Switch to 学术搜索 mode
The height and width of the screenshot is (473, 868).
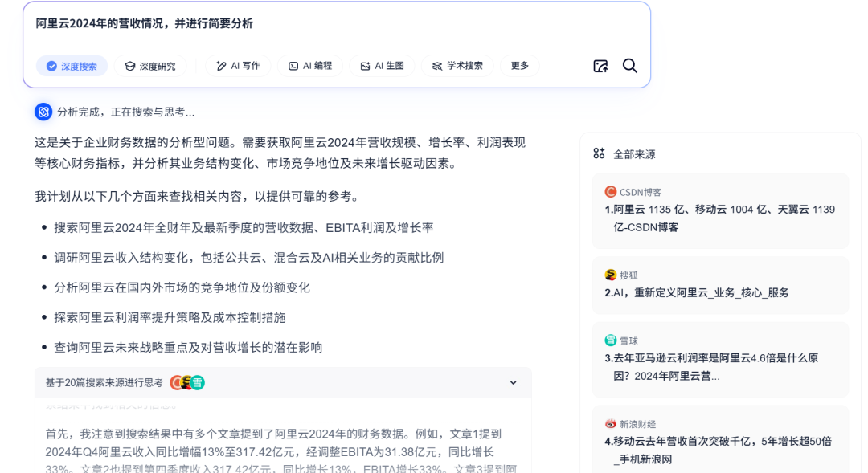(x=457, y=66)
